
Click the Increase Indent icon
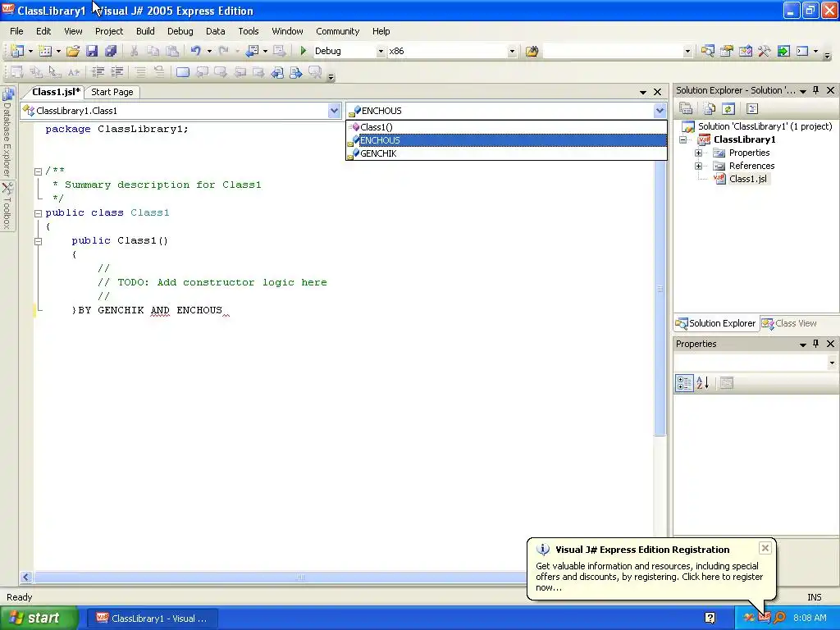click(x=116, y=72)
